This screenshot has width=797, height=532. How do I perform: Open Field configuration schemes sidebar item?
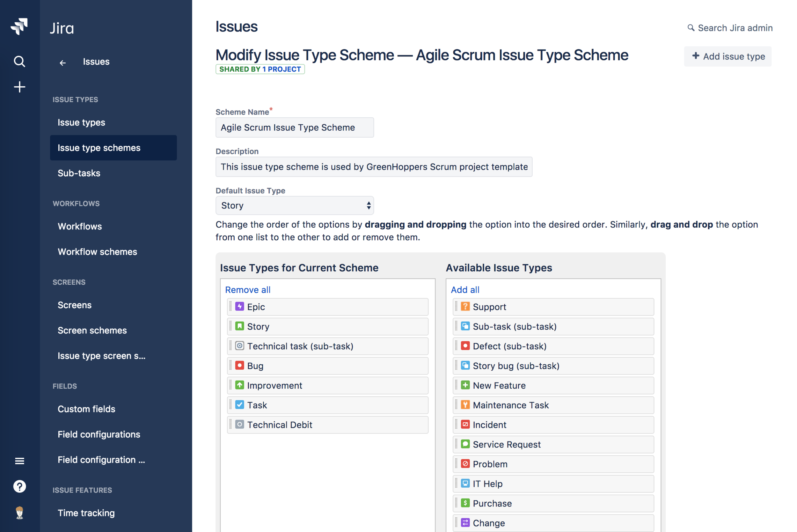point(101,460)
